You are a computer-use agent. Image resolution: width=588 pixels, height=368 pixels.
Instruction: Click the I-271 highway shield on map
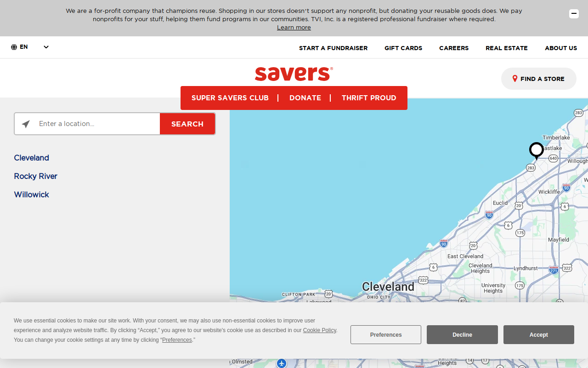(x=554, y=270)
